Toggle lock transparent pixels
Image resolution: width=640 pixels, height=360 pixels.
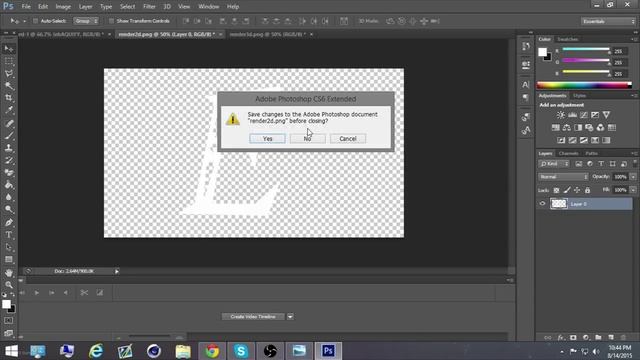point(556,190)
